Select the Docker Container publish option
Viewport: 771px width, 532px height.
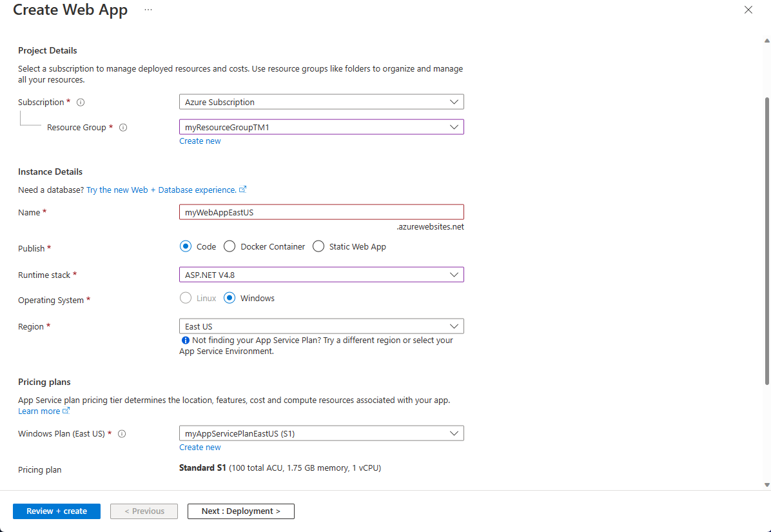tap(229, 246)
